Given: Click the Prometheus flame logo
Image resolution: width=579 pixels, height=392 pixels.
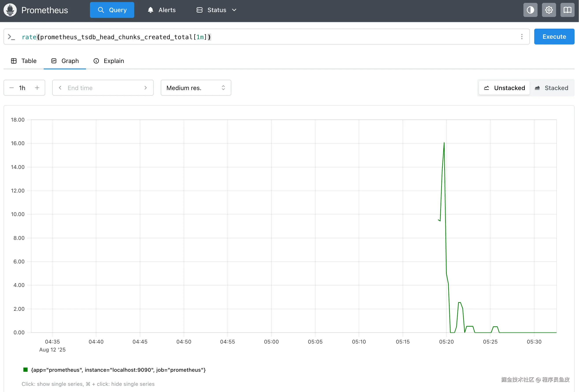Looking at the screenshot, I should point(10,10).
